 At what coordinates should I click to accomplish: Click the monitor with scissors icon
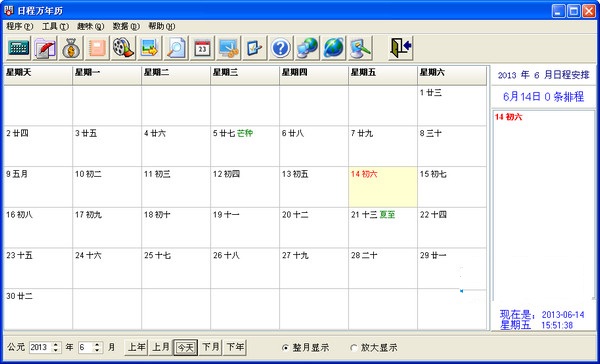point(228,48)
